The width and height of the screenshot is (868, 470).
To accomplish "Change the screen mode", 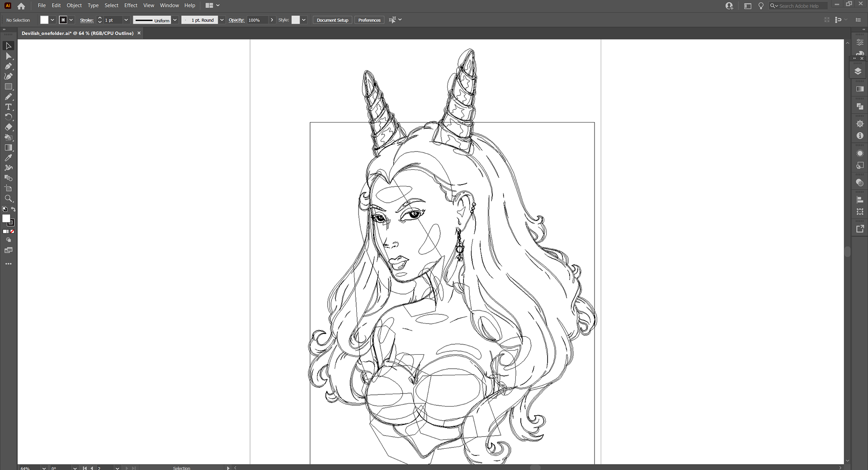I will (x=9, y=250).
